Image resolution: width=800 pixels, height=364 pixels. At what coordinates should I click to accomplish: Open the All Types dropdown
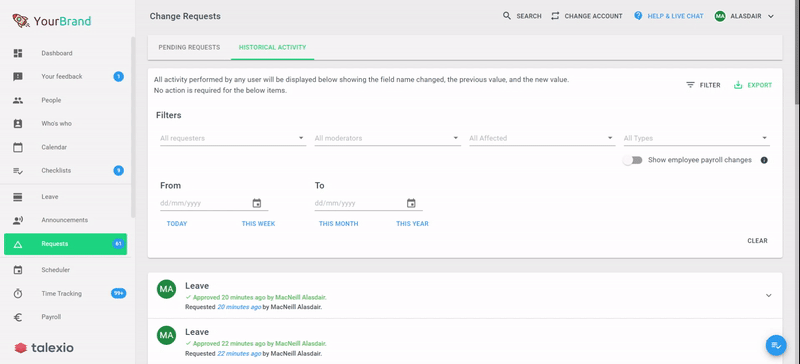(x=697, y=138)
